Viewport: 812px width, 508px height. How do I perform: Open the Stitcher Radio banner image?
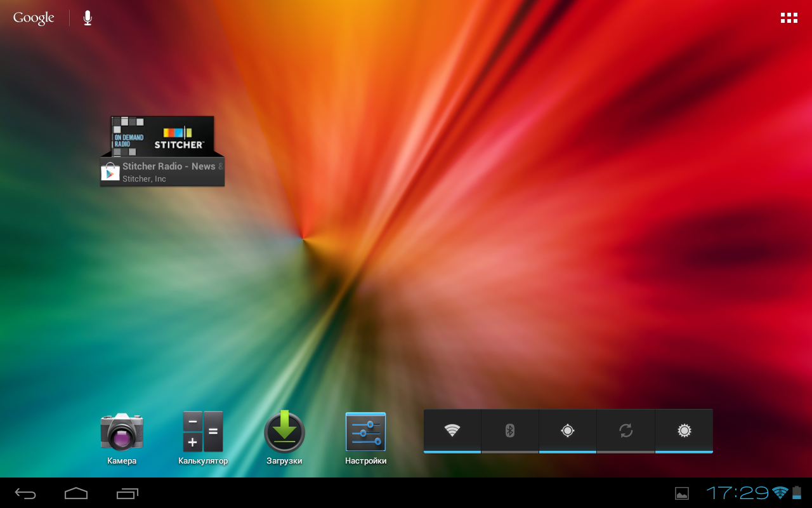tap(162, 136)
